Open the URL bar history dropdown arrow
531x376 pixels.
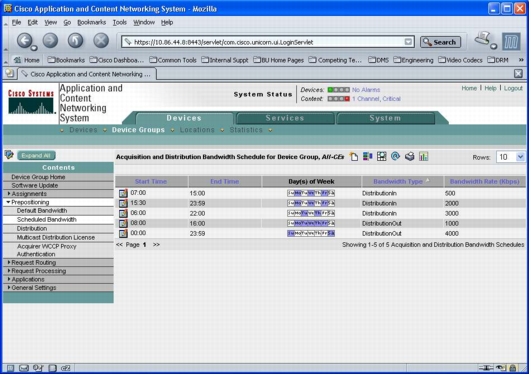click(408, 42)
